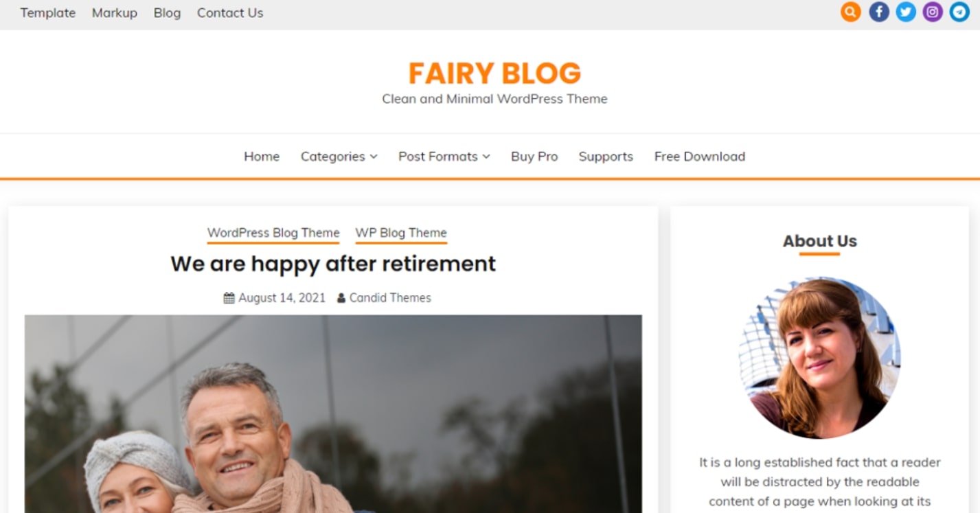
Task: Go to the Home menu item
Action: tap(262, 157)
